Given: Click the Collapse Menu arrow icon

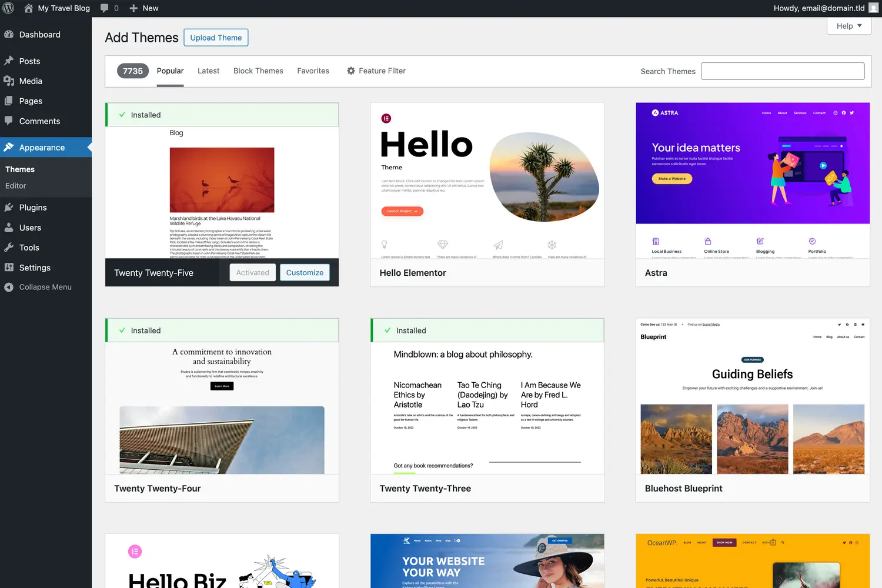Looking at the screenshot, I should (9, 287).
